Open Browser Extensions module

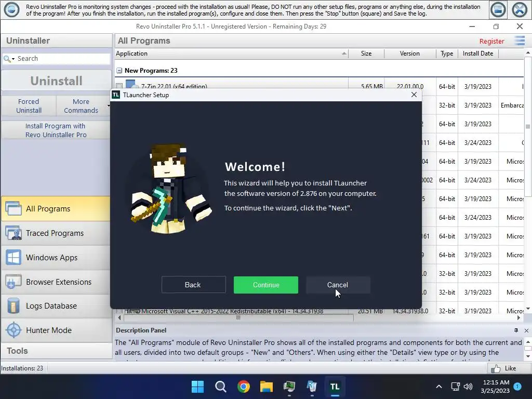56,282
